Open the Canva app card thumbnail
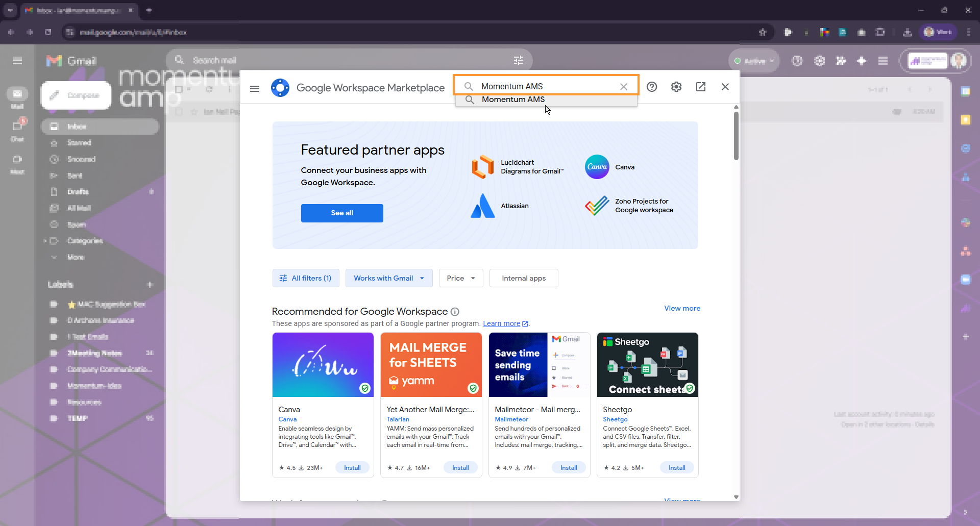The width and height of the screenshot is (980, 526). pos(323,365)
